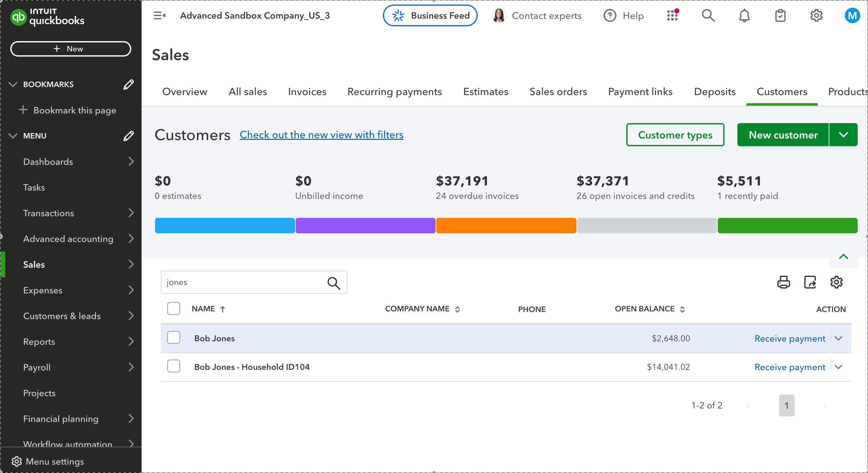Collapse sidebar with the hamburger menu icon
This screenshot has width=868, height=473.
[x=159, y=15]
